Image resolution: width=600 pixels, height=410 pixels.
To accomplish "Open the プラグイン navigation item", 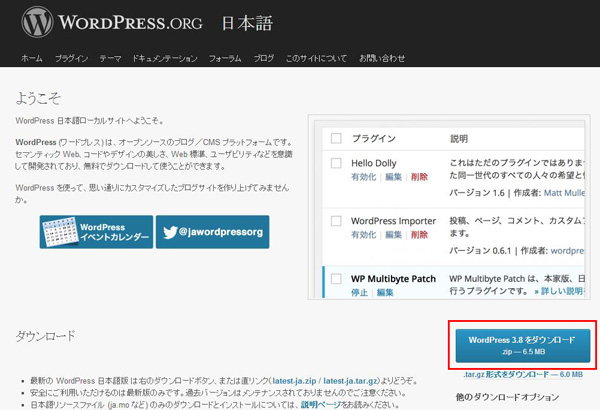I will 71,59.
